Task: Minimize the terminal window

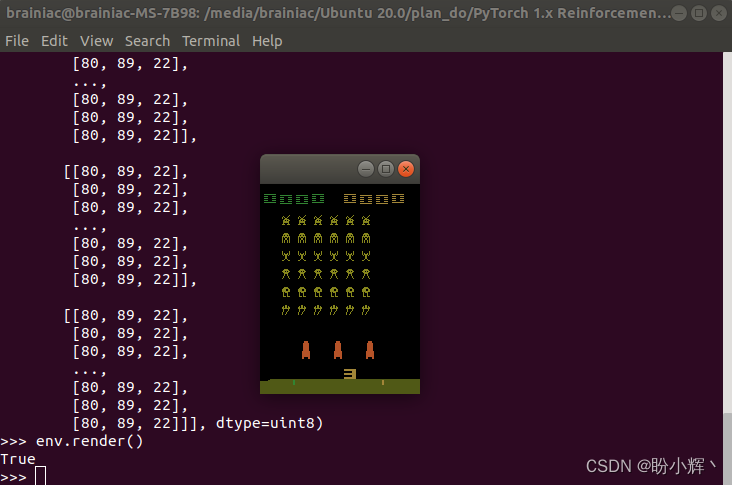Action: 679,13
